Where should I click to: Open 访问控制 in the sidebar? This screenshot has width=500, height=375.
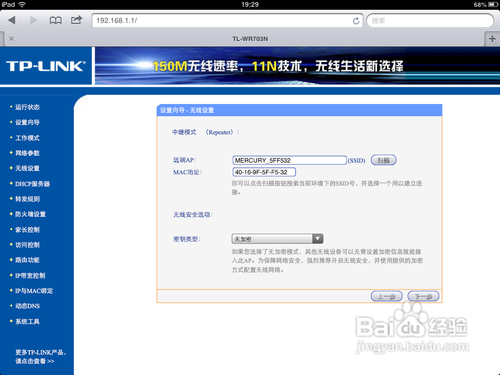click(x=27, y=245)
